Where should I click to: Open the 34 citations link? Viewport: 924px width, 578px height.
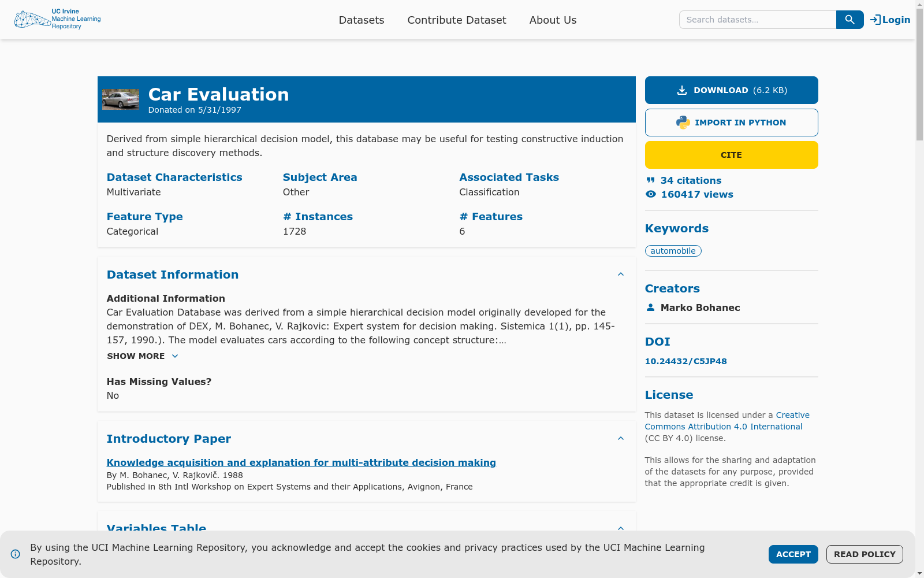pos(691,180)
